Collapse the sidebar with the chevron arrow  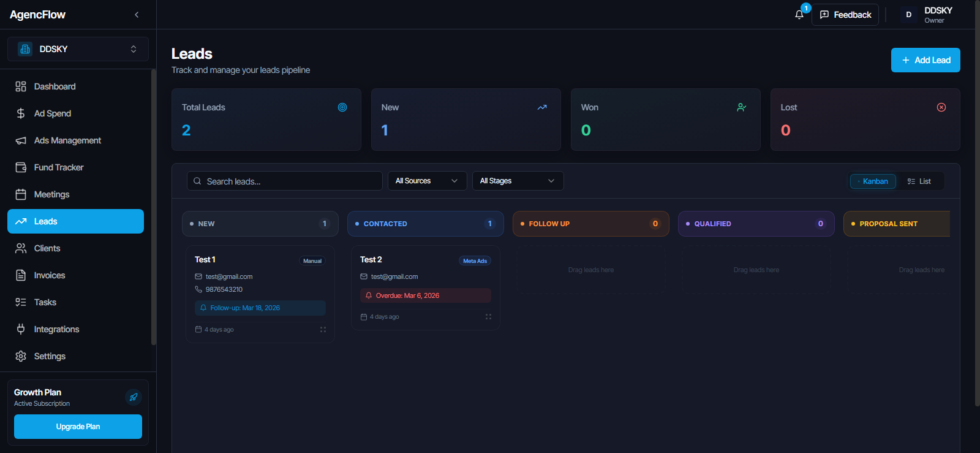pyautogui.click(x=137, y=15)
